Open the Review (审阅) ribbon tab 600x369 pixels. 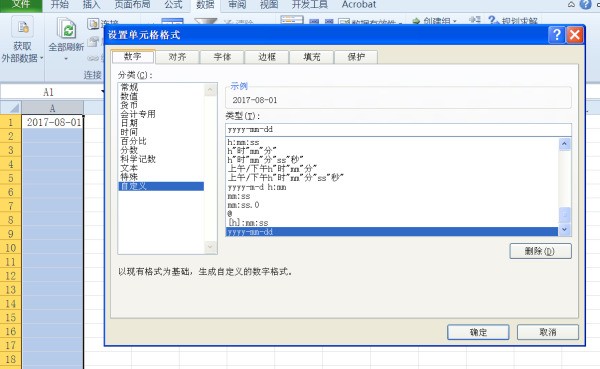237,5
